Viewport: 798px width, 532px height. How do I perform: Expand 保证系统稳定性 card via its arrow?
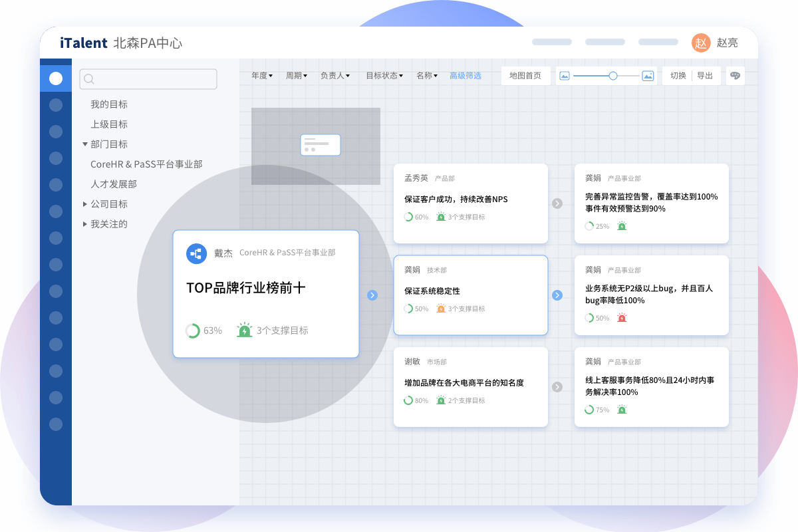pos(557,295)
